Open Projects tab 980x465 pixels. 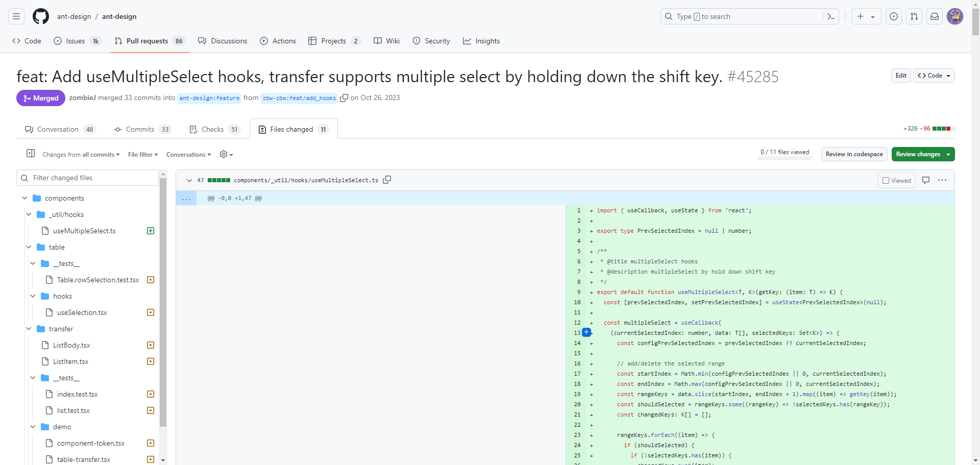tap(334, 41)
